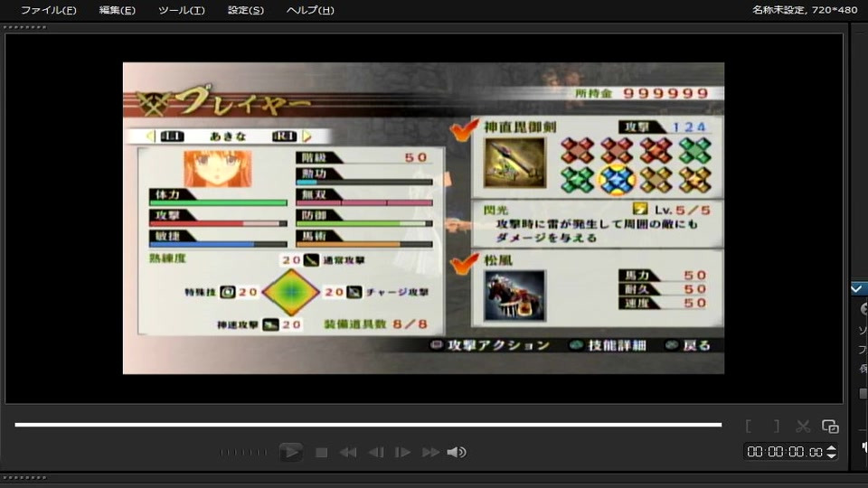
Task: Step back one frame
Action: (376, 453)
